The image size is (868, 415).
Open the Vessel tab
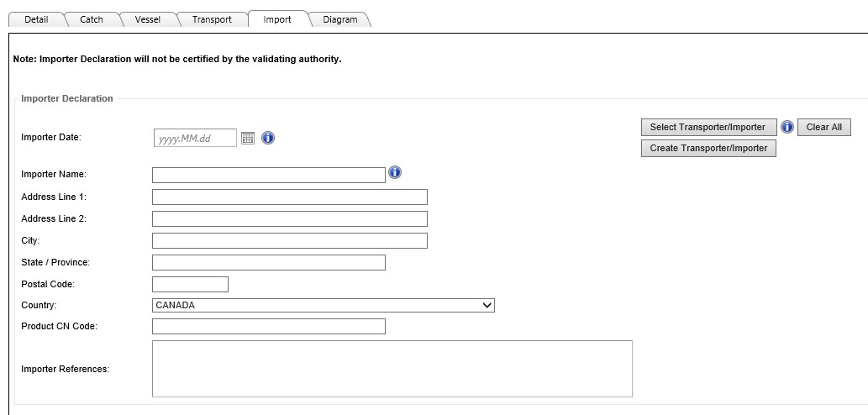pyautogui.click(x=148, y=19)
